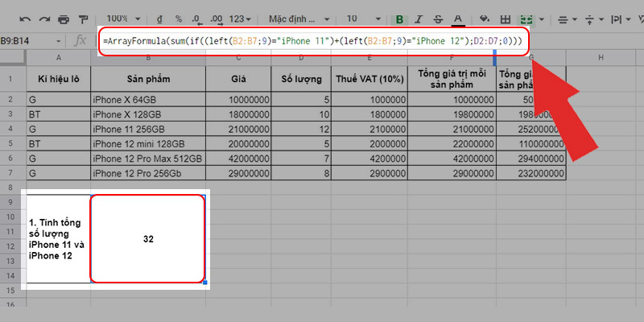Print the spreadsheet
The image size is (644, 322).
64,19
